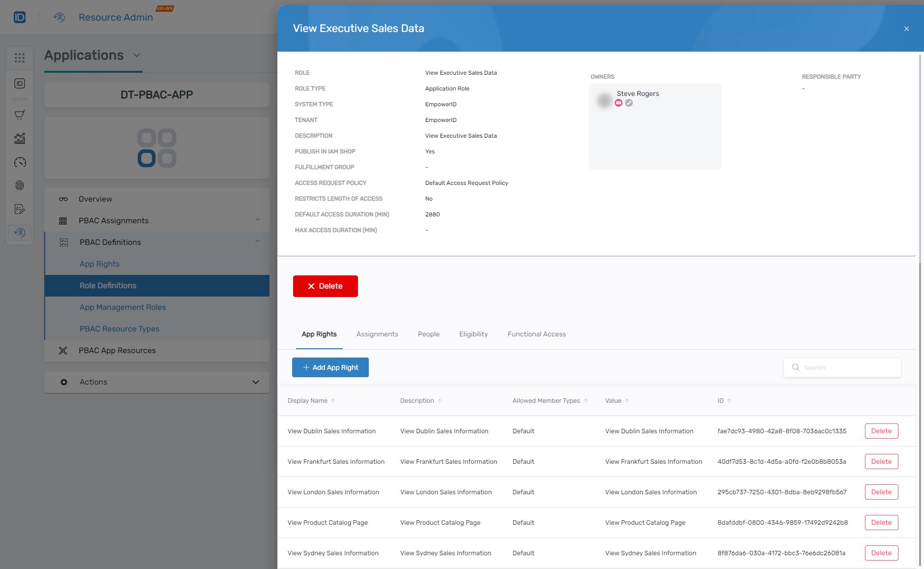Open the Functional Access tab
Viewport: 924px width, 569px height.
(x=536, y=334)
